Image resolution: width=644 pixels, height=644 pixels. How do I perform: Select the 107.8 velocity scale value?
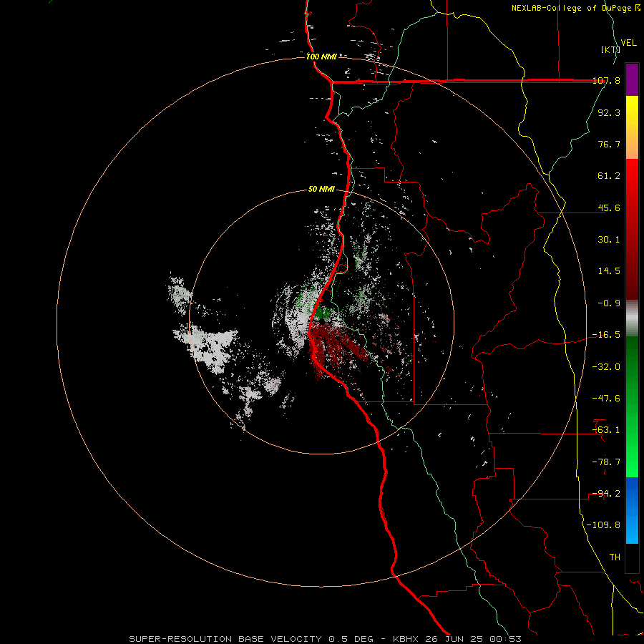(606, 80)
